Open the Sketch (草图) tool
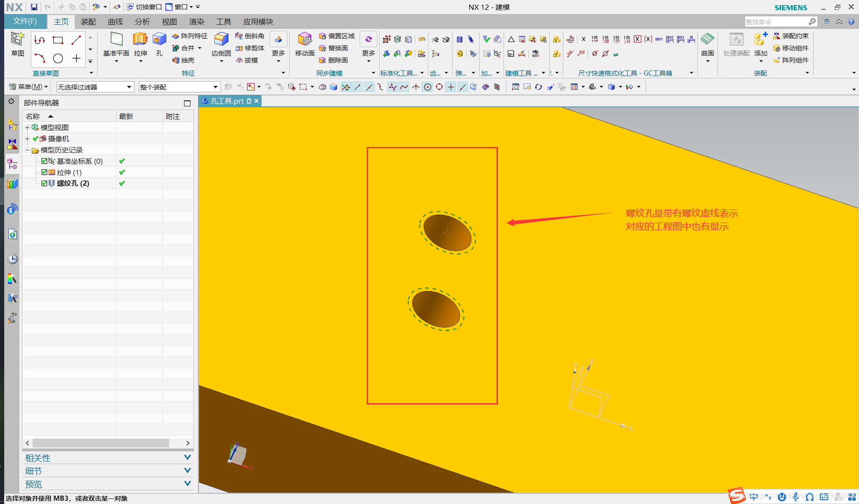Screen dimensions: 859x504 pos(18,44)
